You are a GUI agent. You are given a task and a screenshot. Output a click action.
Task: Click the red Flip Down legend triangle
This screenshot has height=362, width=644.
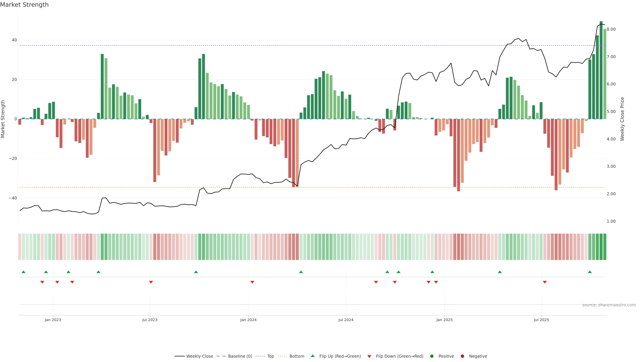pyautogui.click(x=369, y=356)
